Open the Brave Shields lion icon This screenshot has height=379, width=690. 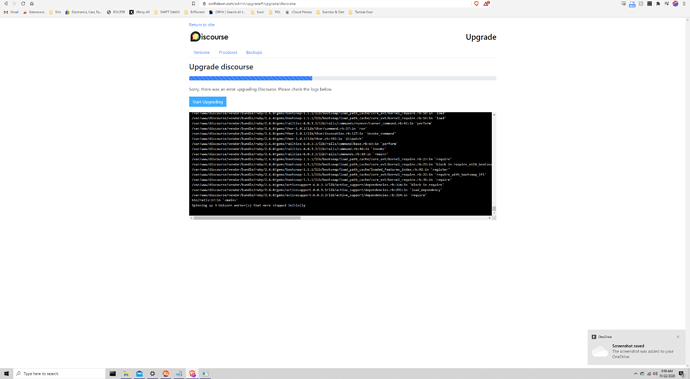(476, 4)
